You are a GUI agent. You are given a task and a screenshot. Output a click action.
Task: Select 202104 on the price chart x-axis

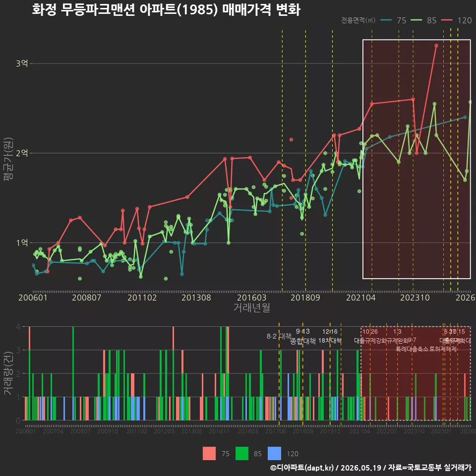(361, 297)
